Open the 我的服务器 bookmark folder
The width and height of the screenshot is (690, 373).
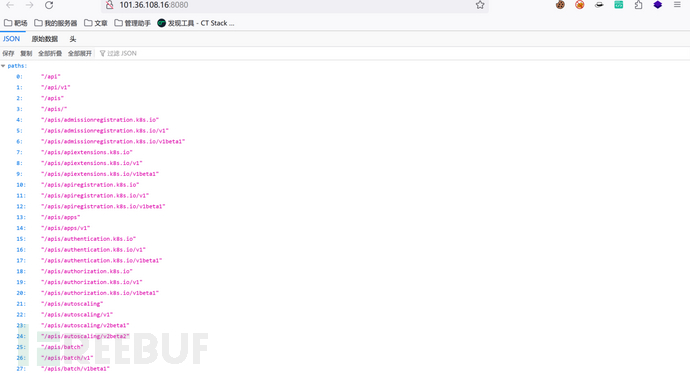pyautogui.click(x=55, y=23)
